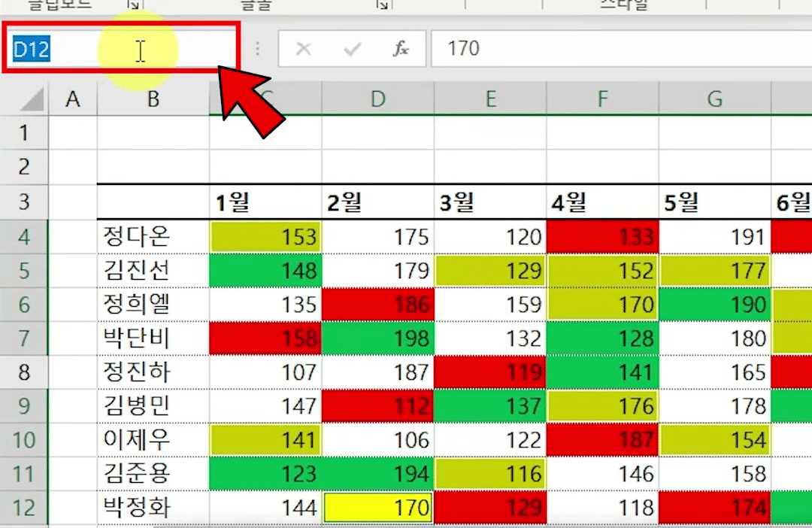Select the cell with value 175
812x528 pixels.
click(x=378, y=237)
